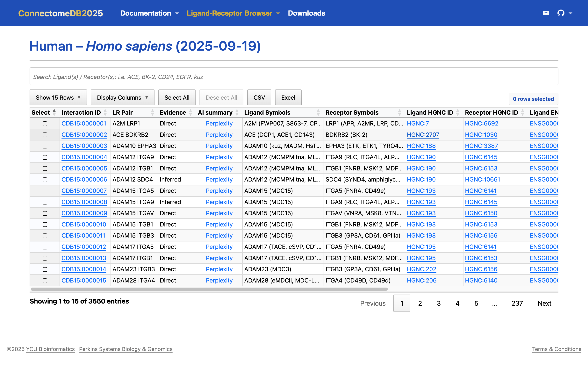This screenshot has width=588, height=365.
Task: Check the A2M LRP1 row checkbox
Action: [x=45, y=124]
